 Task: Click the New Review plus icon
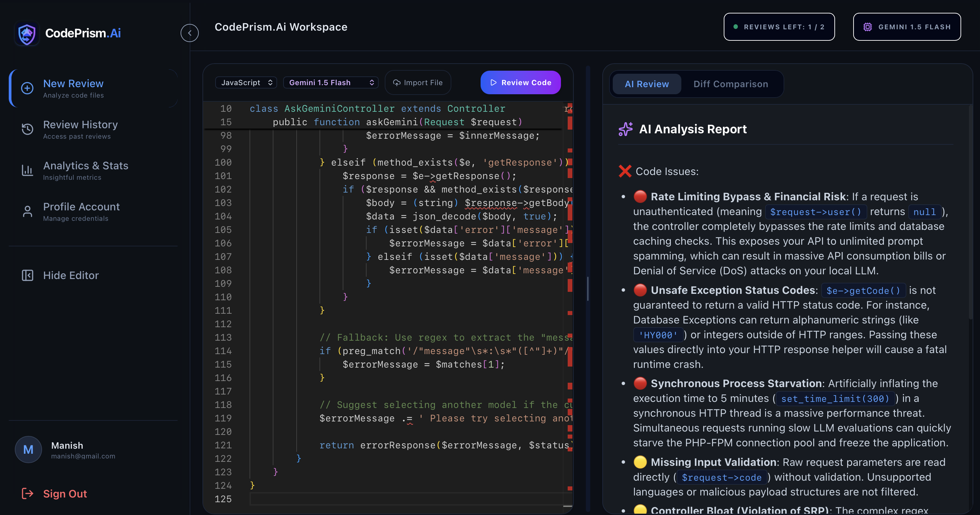pyautogui.click(x=27, y=88)
